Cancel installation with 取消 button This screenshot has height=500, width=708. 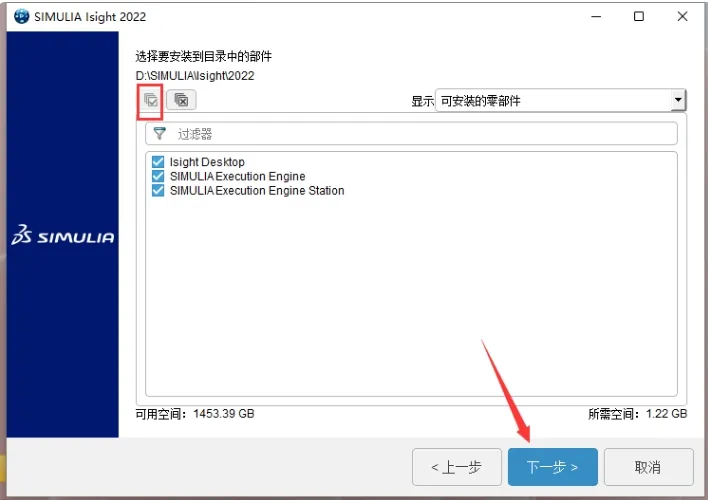pyautogui.click(x=648, y=467)
